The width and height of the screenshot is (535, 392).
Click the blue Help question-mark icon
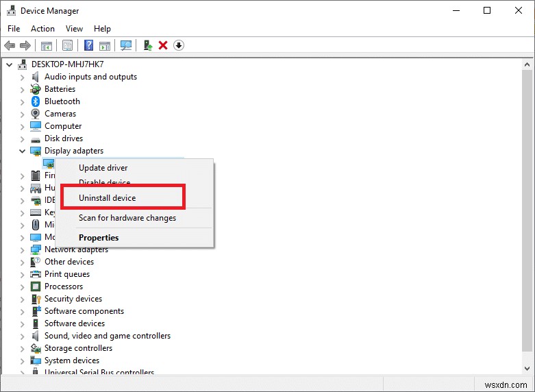pos(89,45)
